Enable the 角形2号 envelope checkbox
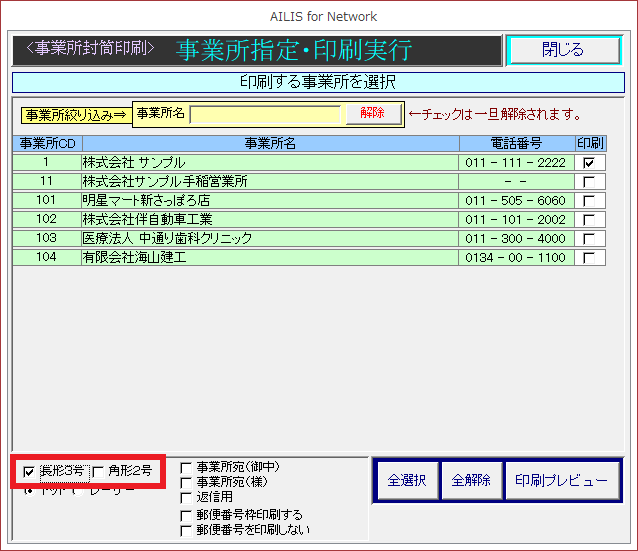This screenshot has width=638, height=551. tap(99, 471)
